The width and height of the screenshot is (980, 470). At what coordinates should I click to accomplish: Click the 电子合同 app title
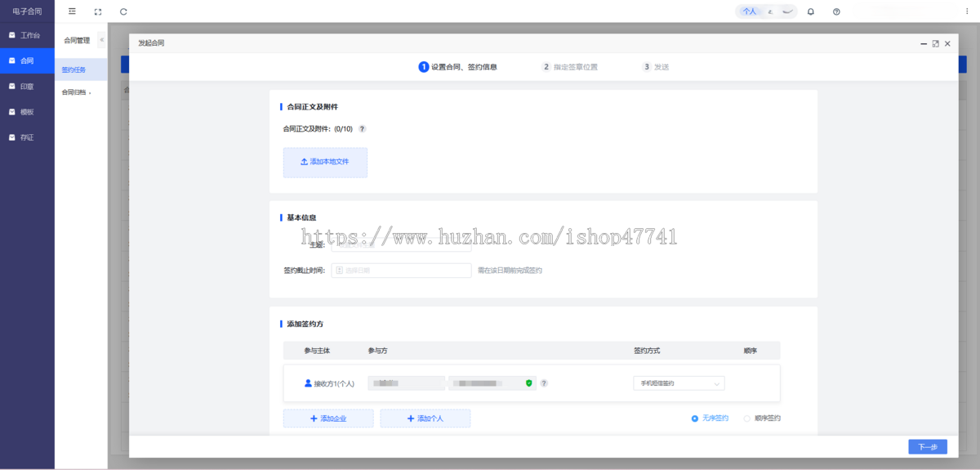click(27, 11)
